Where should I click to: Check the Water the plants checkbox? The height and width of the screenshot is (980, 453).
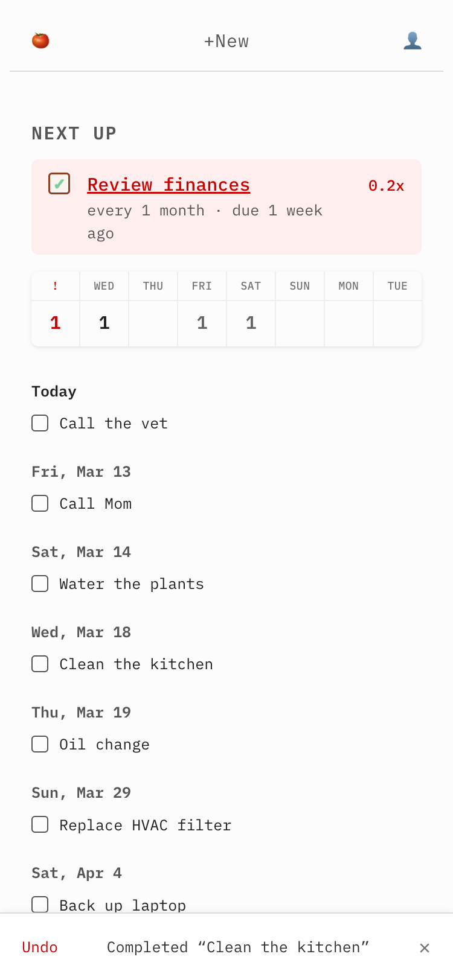(40, 584)
